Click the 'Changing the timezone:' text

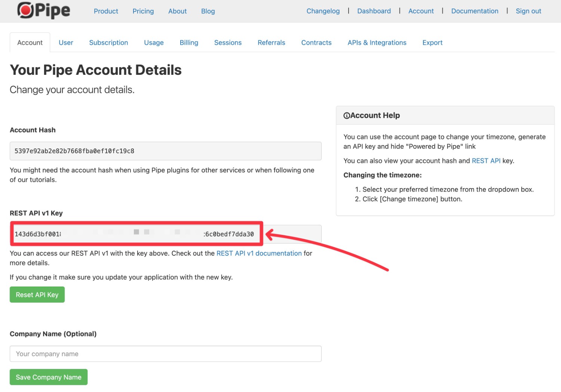(383, 175)
